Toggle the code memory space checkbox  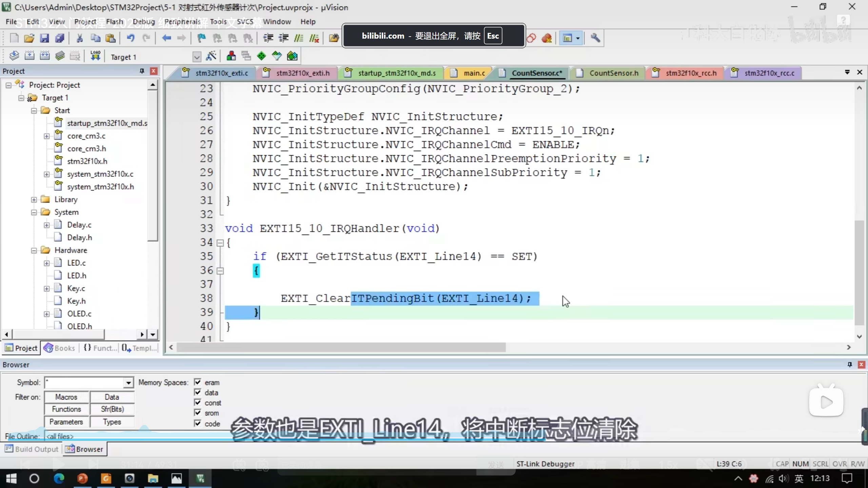(x=198, y=423)
